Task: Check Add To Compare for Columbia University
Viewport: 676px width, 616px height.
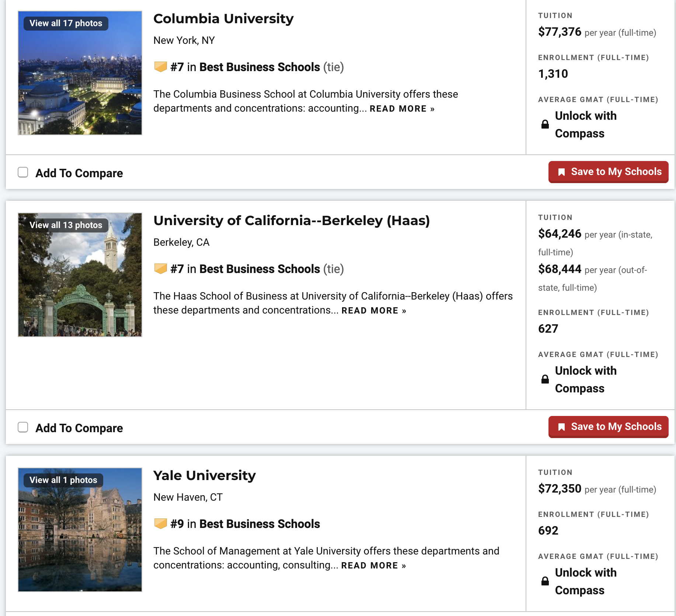Action: (x=23, y=172)
